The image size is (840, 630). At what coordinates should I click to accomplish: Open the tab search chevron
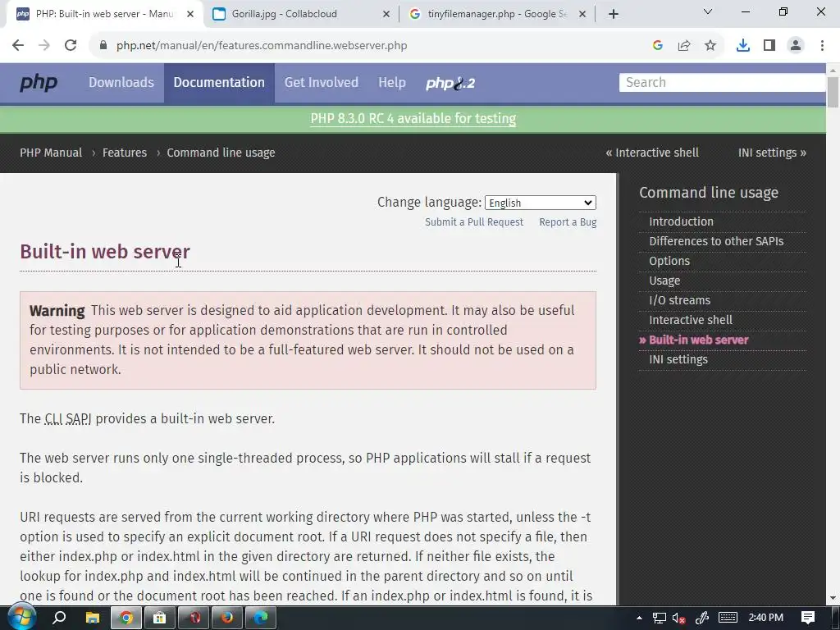[708, 11]
